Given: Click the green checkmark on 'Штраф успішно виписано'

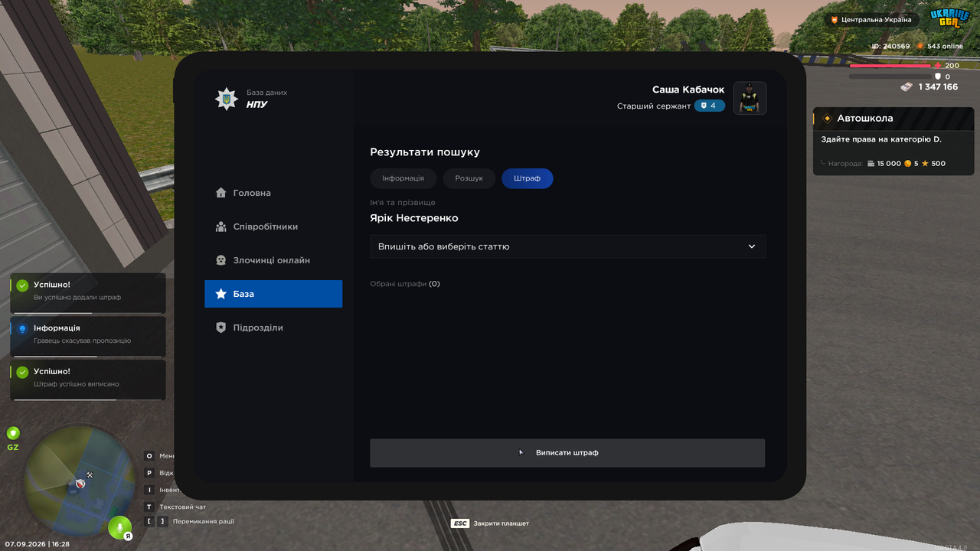Looking at the screenshot, I should point(22,372).
